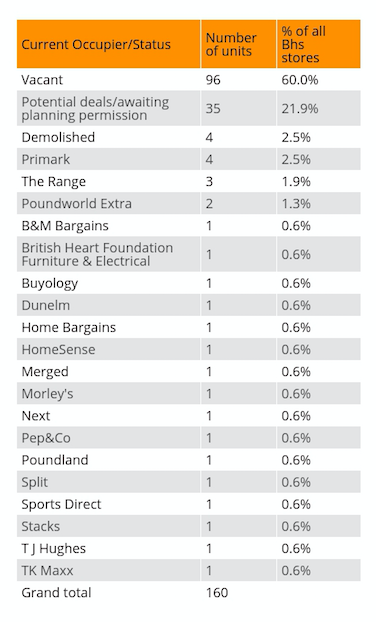The image size is (376, 622).
Task: Click the HomeSense row label
Action: [58, 349]
